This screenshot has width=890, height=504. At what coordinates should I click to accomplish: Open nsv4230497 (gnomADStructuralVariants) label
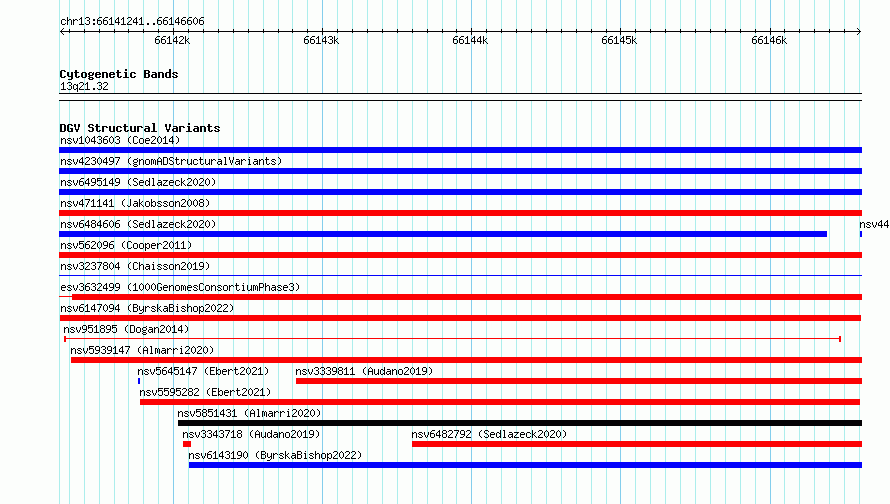pos(171,161)
